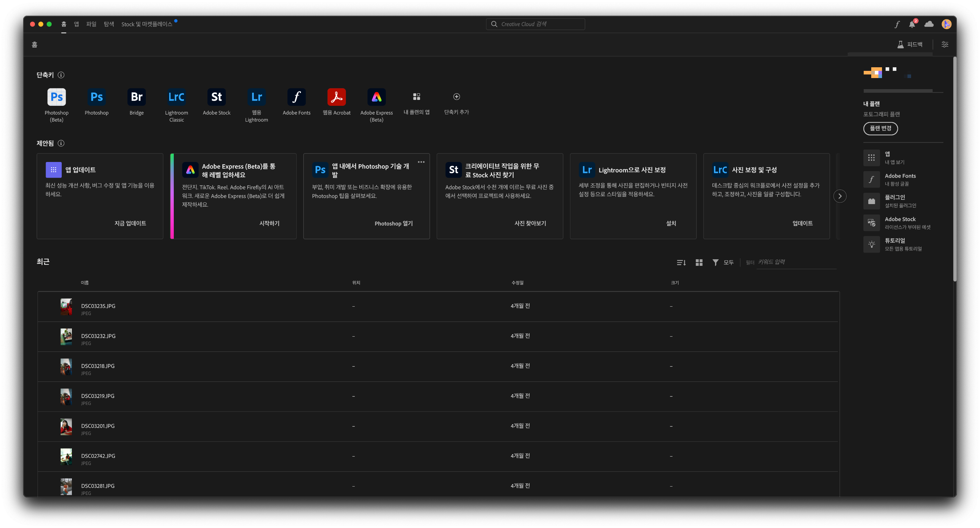Click the info icon beside 제안됨
The image size is (980, 528).
pyautogui.click(x=61, y=143)
